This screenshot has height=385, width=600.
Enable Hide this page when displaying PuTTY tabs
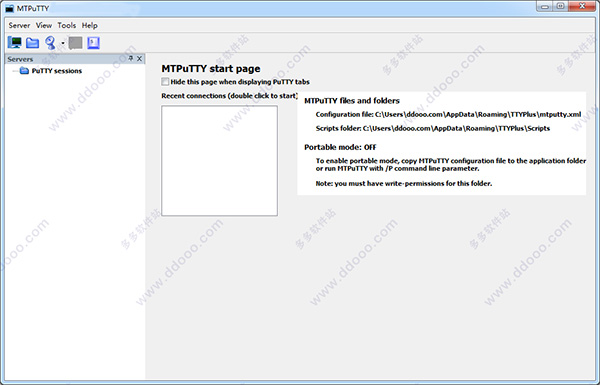click(165, 82)
